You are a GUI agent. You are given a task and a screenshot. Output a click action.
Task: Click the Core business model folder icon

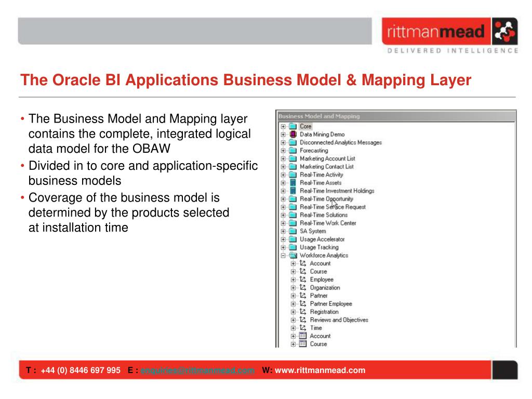coord(293,126)
